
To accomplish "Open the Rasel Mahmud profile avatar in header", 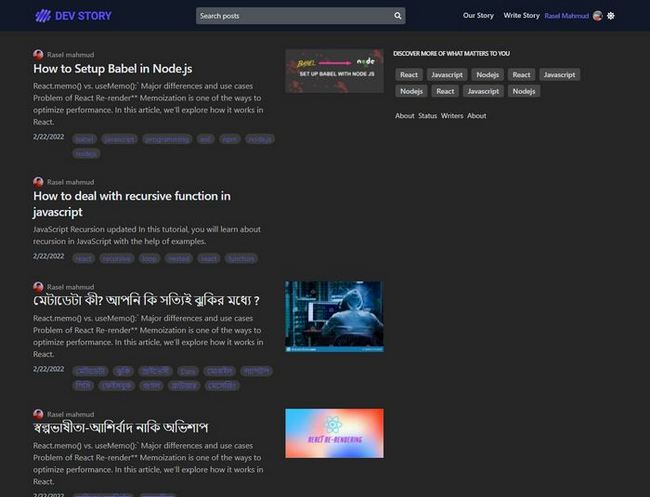I will [597, 16].
